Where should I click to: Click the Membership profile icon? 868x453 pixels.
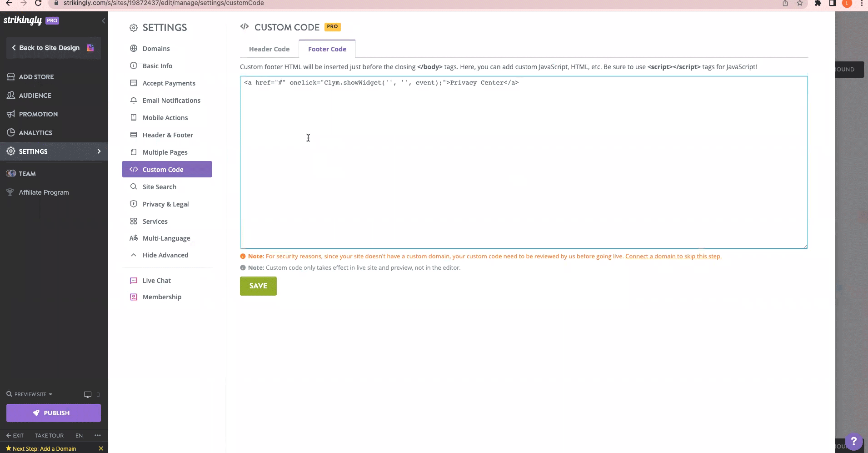[x=134, y=297]
